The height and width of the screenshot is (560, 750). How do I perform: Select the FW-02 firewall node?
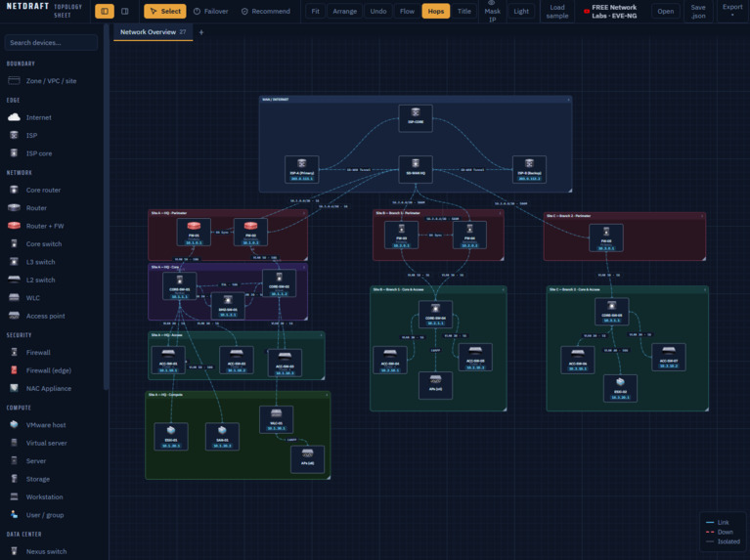pos(250,233)
